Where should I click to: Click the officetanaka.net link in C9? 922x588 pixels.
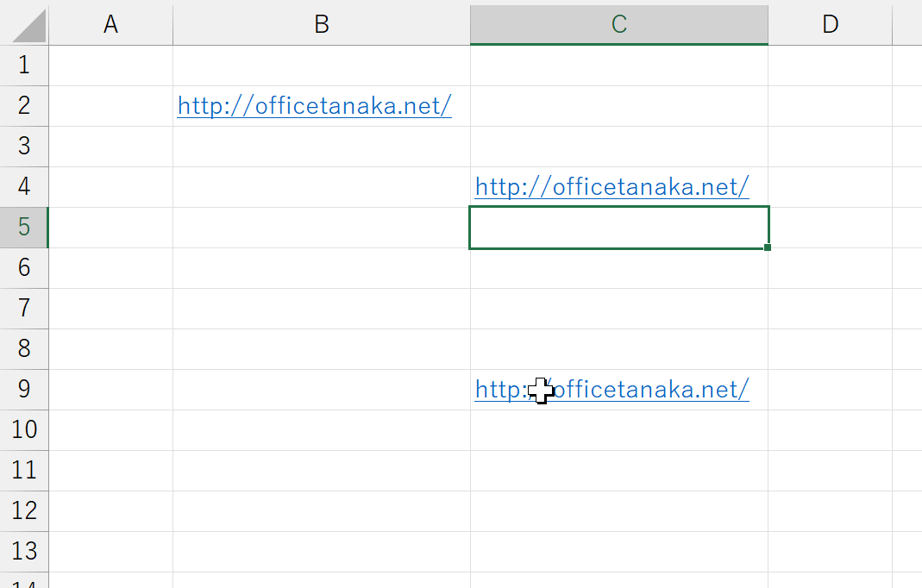click(647, 390)
